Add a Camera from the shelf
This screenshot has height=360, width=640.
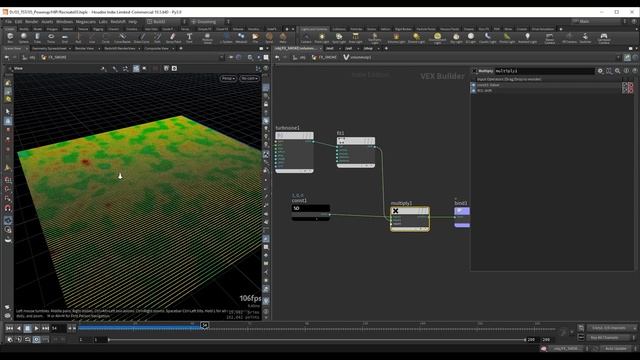(306, 38)
